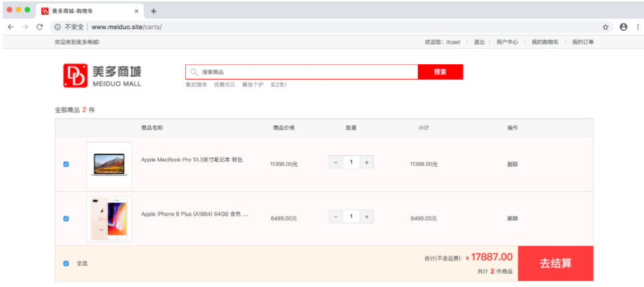The width and height of the screenshot is (644, 287).
Task: Open a new tab with plus icon
Action: (154, 11)
